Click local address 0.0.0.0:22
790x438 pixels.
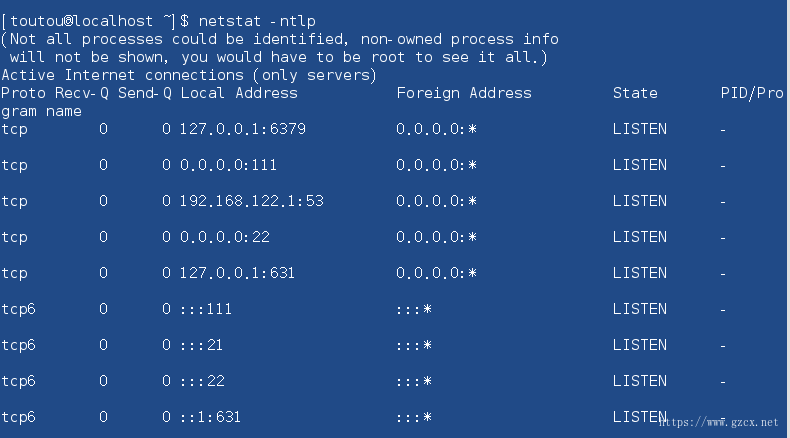click(x=225, y=237)
